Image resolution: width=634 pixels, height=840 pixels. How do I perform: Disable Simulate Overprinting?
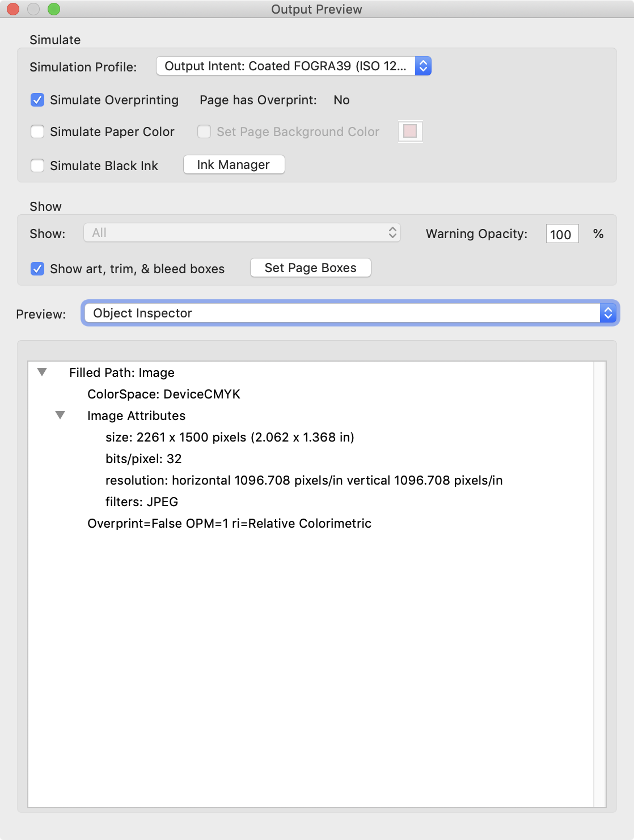[x=37, y=100]
